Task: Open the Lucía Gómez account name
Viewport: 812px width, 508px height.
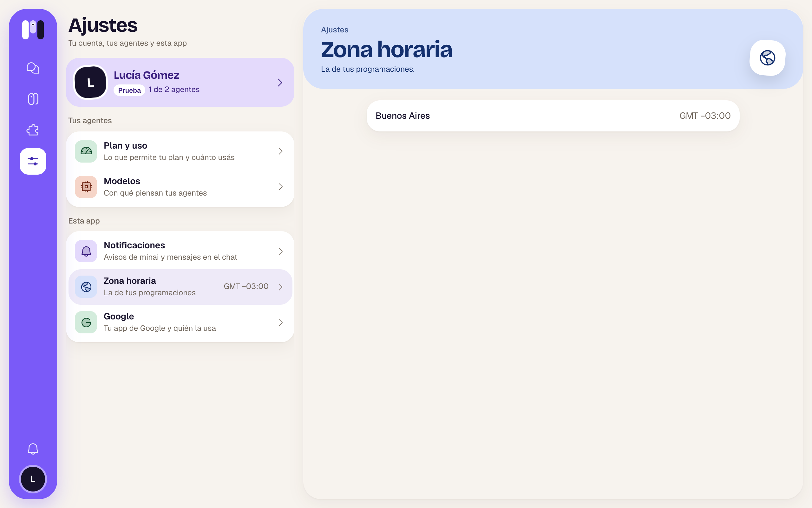Action: click(146, 75)
